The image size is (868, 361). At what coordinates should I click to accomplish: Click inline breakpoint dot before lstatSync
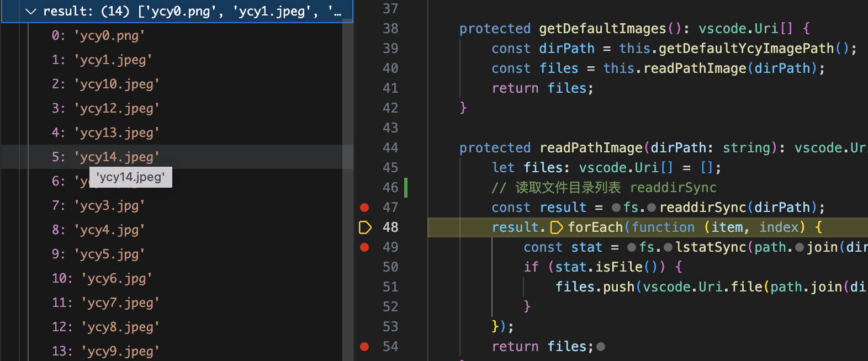pyautogui.click(x=668, y=247)
